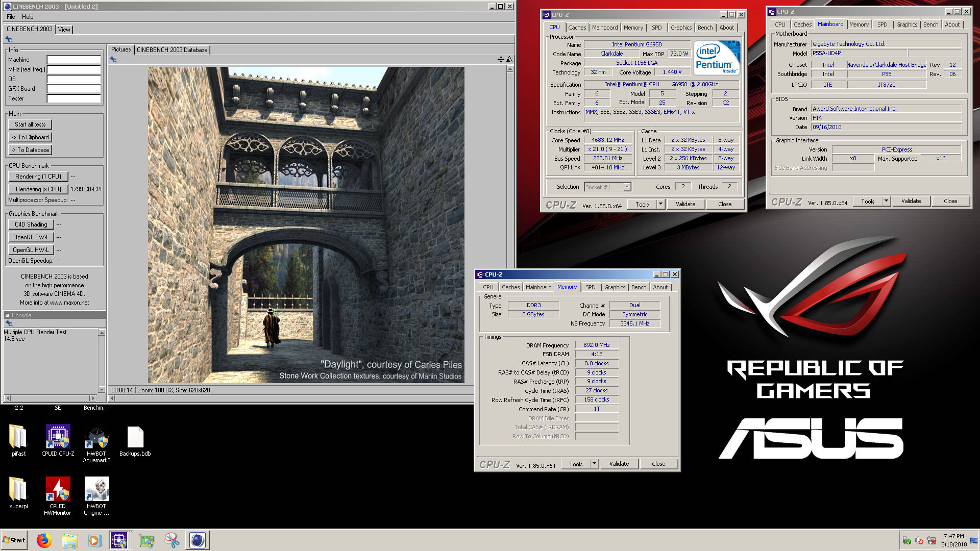980x551 pixels.
Task: Open Graphics tab in Mainboard CPU-Z window
Action: point(906,24)
